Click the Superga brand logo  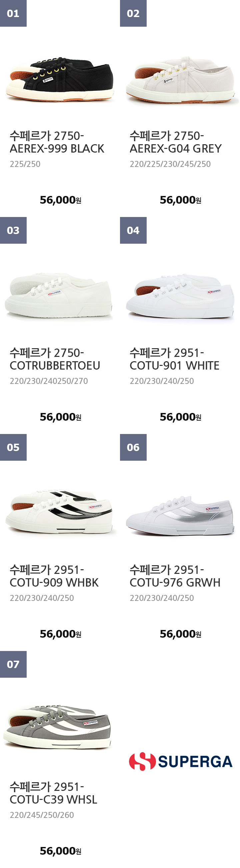click(180, 761)
